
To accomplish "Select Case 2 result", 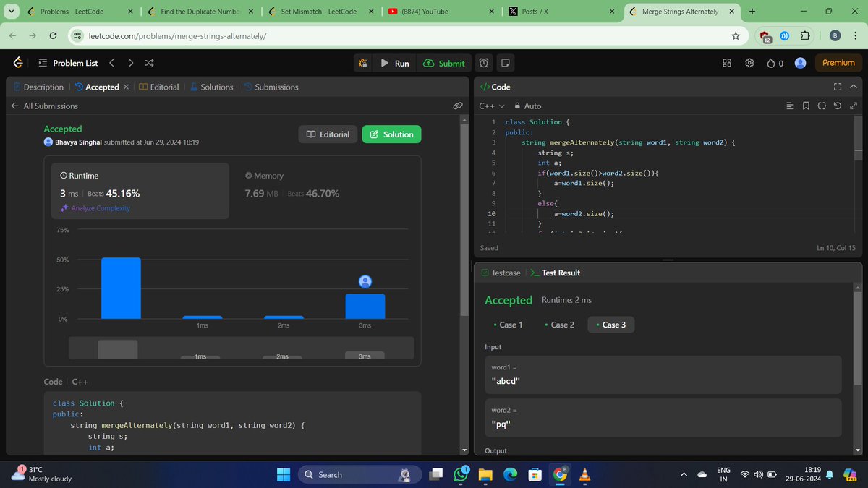I will click(x=559, y=325).
